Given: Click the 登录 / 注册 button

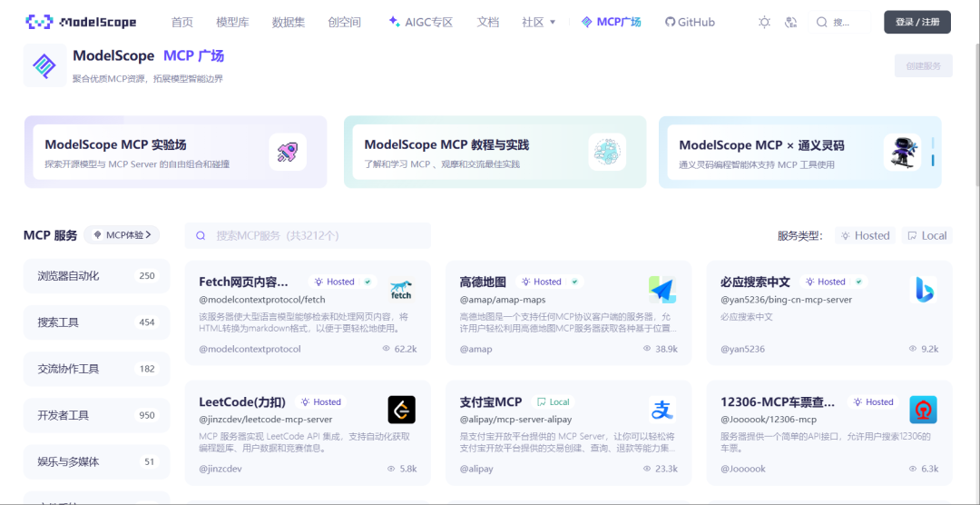Looking at the screenshot, I should 917,22.
